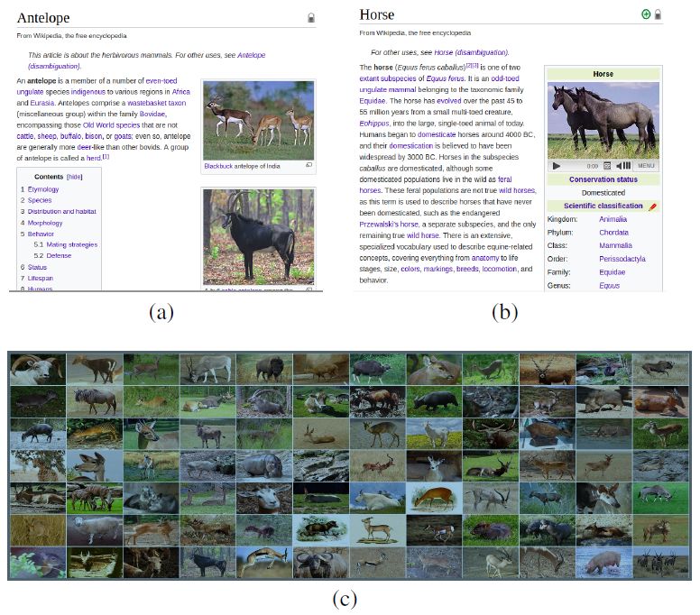Select the Behavior contents entry
This screenshot has height=615, width=700.
tap(41, 234)
